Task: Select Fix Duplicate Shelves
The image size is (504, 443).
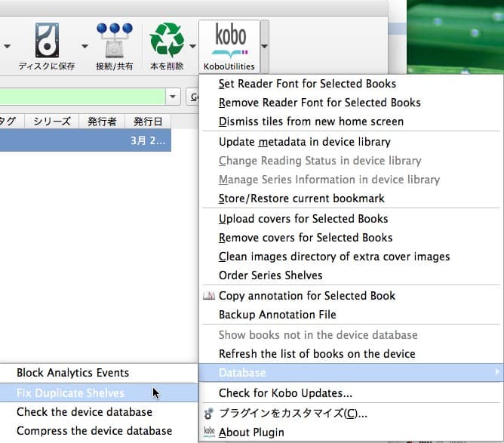Action: (70, 392)
